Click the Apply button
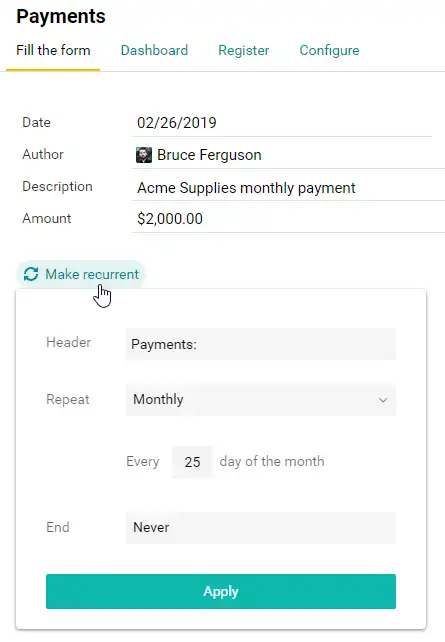This screenshot has width=445, height=642. coord(221,591)
